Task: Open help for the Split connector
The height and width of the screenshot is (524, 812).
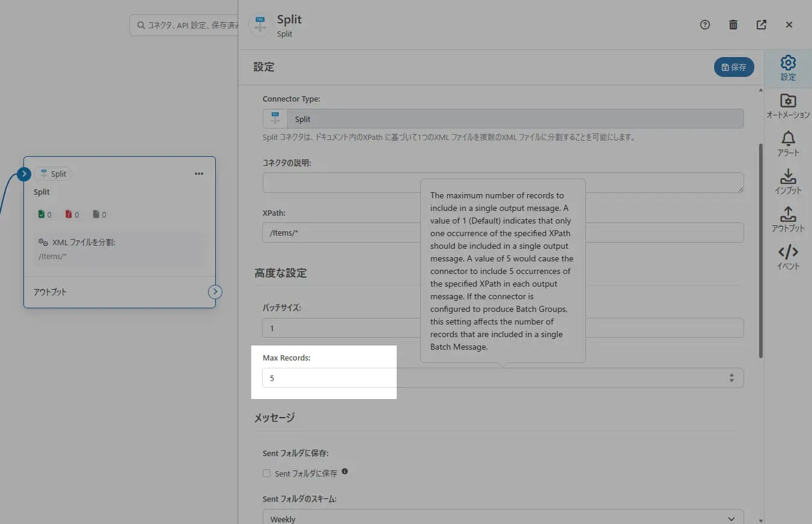Action: click(x=705, y=25)
